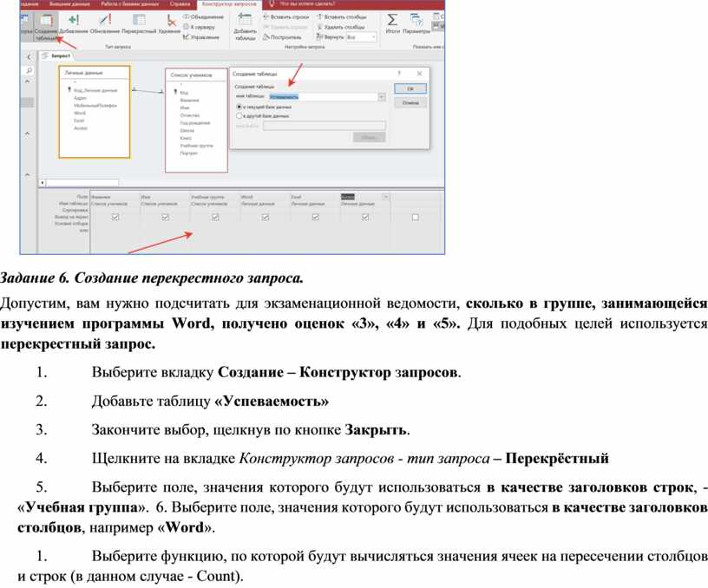Viewport: 708px width, 588px height.
Task: Click the dialog help question mark
Action: (399, 74)
